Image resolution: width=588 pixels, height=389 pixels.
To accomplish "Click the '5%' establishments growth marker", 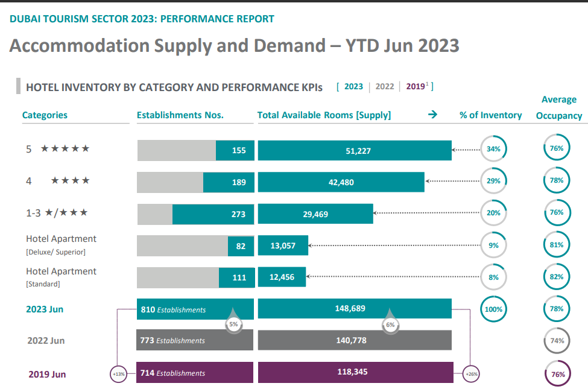I will pyautogui.click(x=233, y=324).
